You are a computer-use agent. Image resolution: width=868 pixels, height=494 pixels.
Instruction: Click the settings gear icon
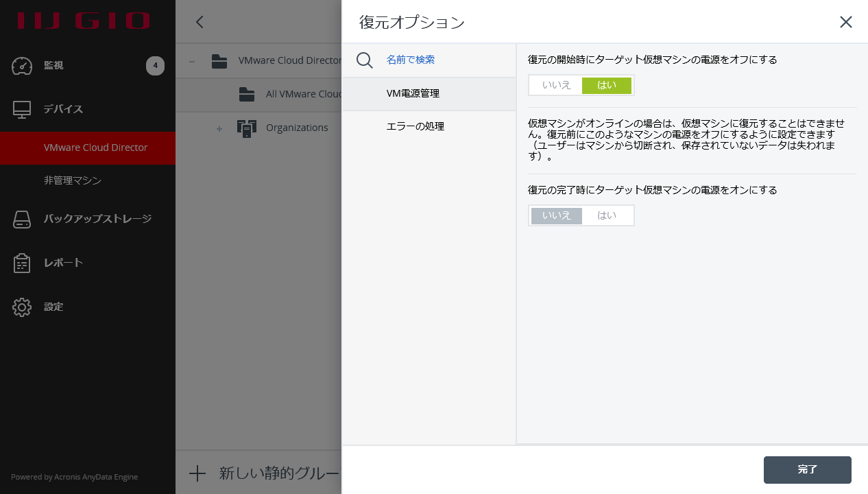22,307
